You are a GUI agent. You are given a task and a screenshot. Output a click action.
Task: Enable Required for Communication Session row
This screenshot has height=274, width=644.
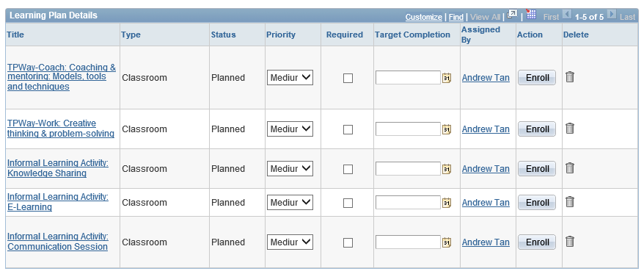348,242
